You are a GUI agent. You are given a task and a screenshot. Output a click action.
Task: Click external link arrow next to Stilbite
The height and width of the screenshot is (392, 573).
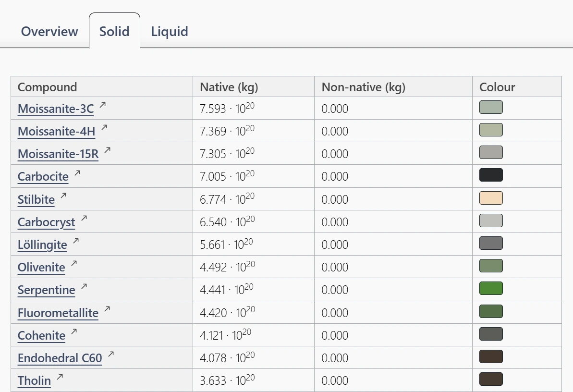click(63, 196)
